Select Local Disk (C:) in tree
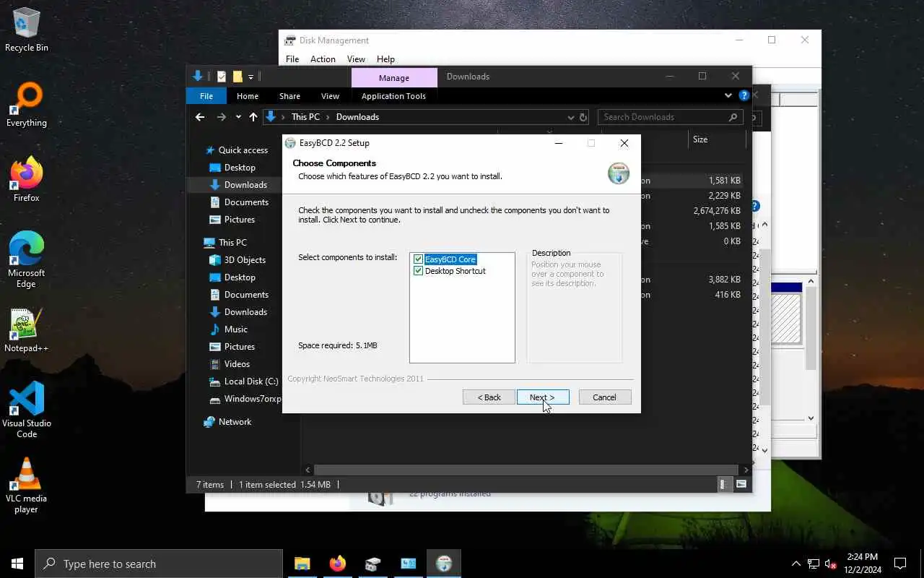924x578 pixels. (x=251, y=381)
